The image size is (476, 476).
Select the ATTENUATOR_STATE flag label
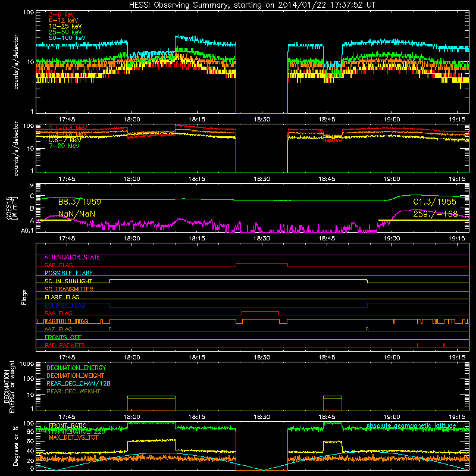pyautogui.click(x=72, y=258)
